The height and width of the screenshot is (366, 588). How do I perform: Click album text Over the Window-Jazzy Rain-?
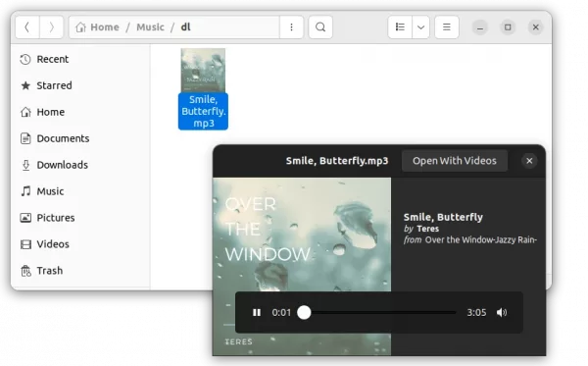[481, 239]
